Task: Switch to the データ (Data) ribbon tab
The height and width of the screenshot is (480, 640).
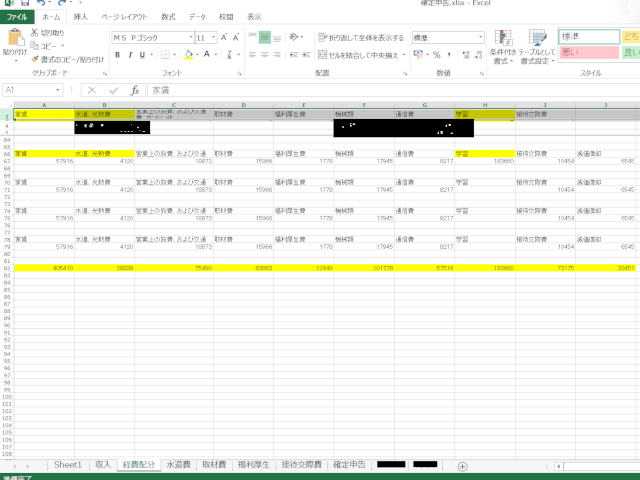Action: tap(197, 17)
